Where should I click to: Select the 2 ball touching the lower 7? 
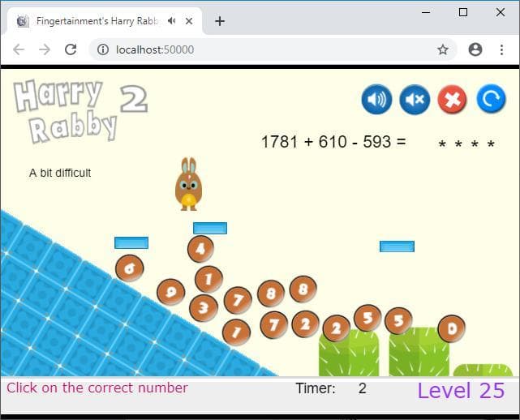coord(306,324)
